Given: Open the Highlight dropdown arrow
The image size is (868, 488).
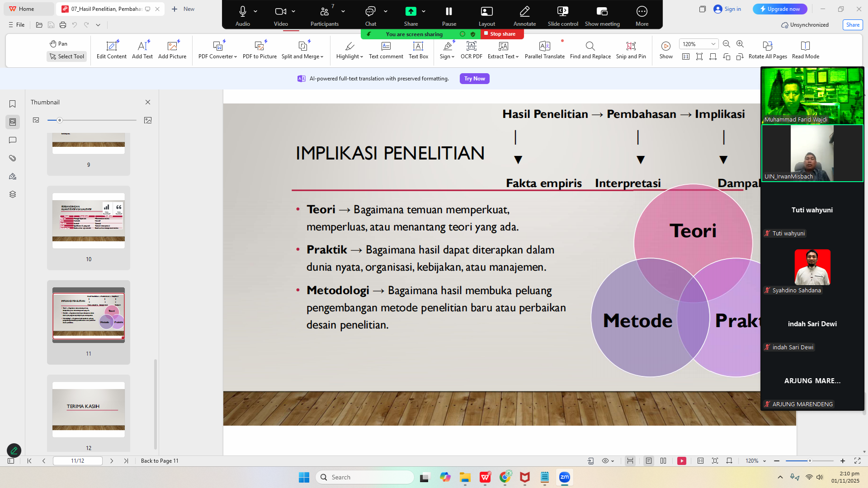Looking at the screenshot, I should point(362,57).
